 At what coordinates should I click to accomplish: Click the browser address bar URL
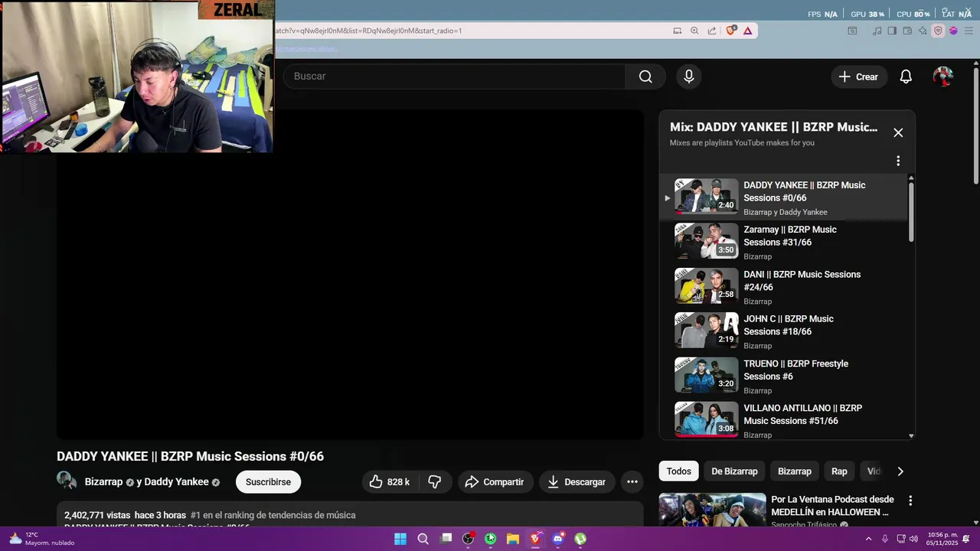pyautogui.click(x=369, y=31)
